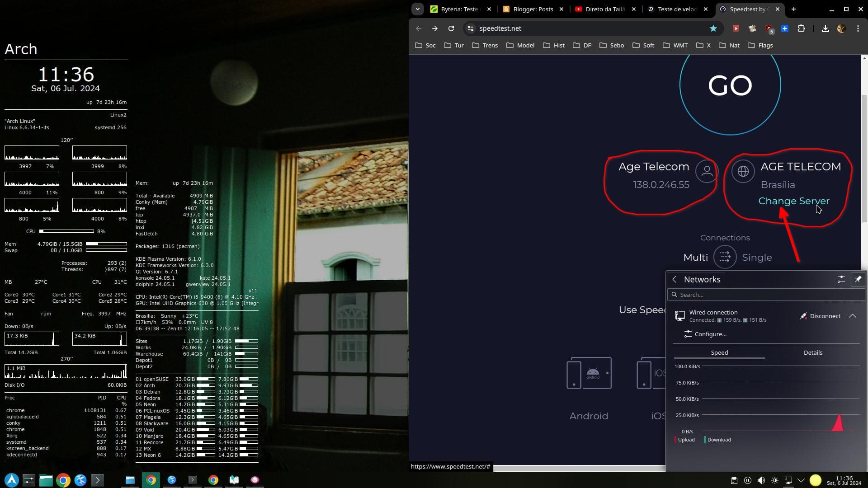Click the server globe icon beside AGE TELECOM
Screen dimensions: 868x488
[x=743, y=172]
